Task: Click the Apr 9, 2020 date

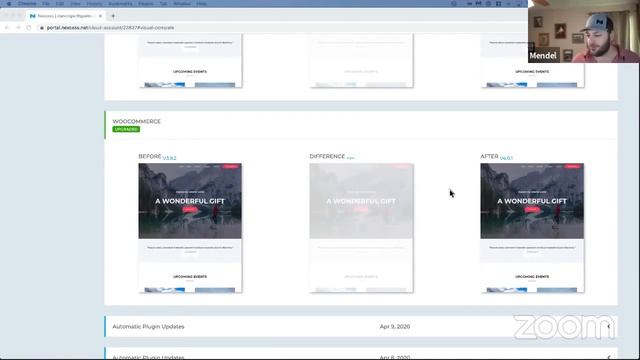Action: click(395, 327)
